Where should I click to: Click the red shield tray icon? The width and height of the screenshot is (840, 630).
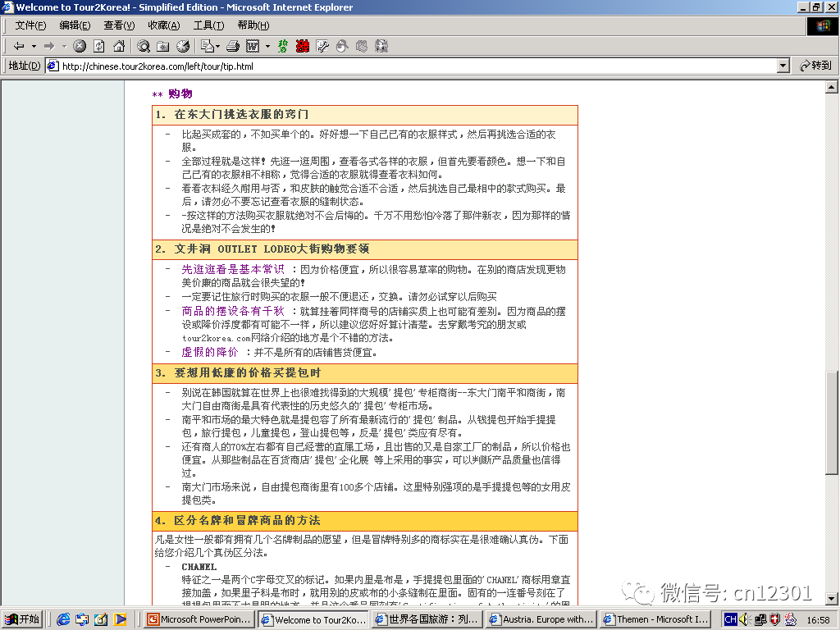point(774,619)
